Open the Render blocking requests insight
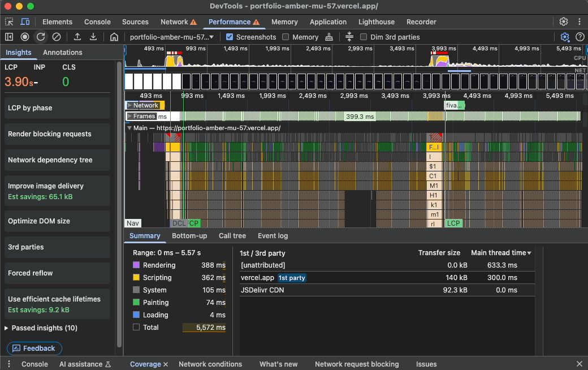Viewport: 588px width, 370px height. tap(57, 134)
